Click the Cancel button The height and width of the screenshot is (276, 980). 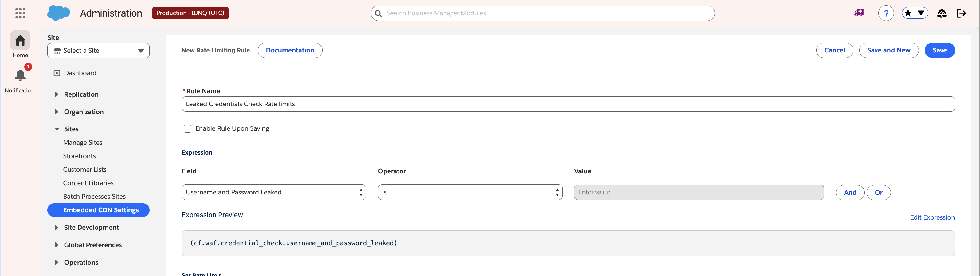pos(834,50)
